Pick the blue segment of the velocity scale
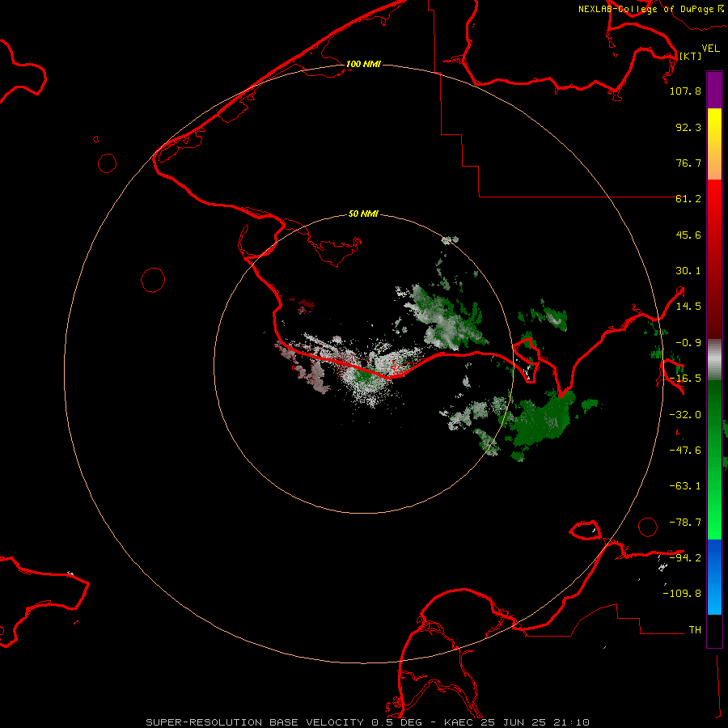This screenshot has height=728, width=728. pos(714,577)
